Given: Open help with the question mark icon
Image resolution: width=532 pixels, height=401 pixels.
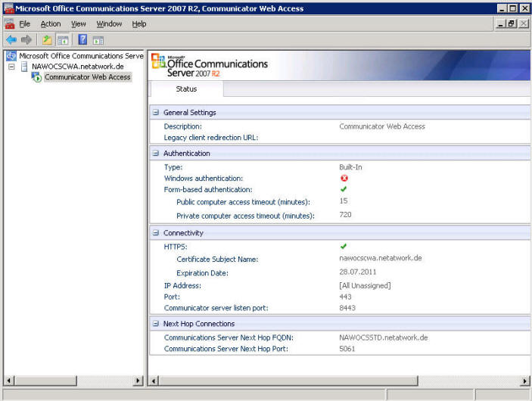Looking at the screenshot, I should point(82,39).
